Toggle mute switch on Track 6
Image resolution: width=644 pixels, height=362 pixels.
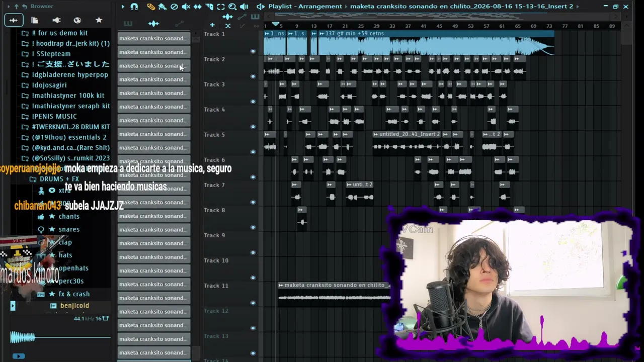click(253, 177)
